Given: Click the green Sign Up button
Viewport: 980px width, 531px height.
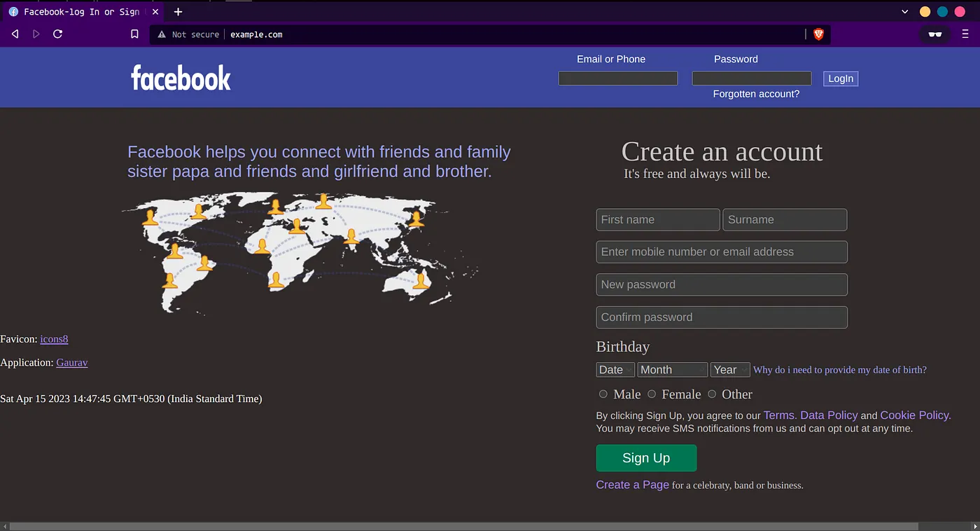Looking at the screenshot, I should (x=646, y=458).
